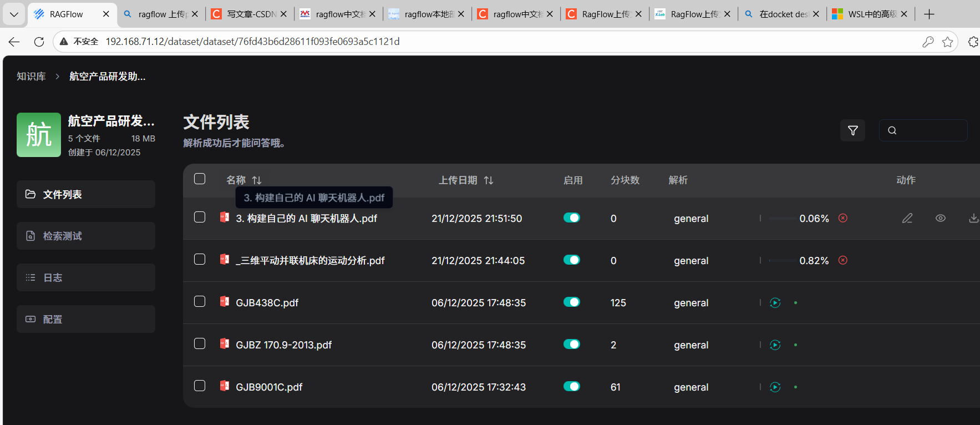Image resolution: width=980 pixels, height=425 pixels.
Task: Open the tab list dropdown chevron
Action: [14, 14]
